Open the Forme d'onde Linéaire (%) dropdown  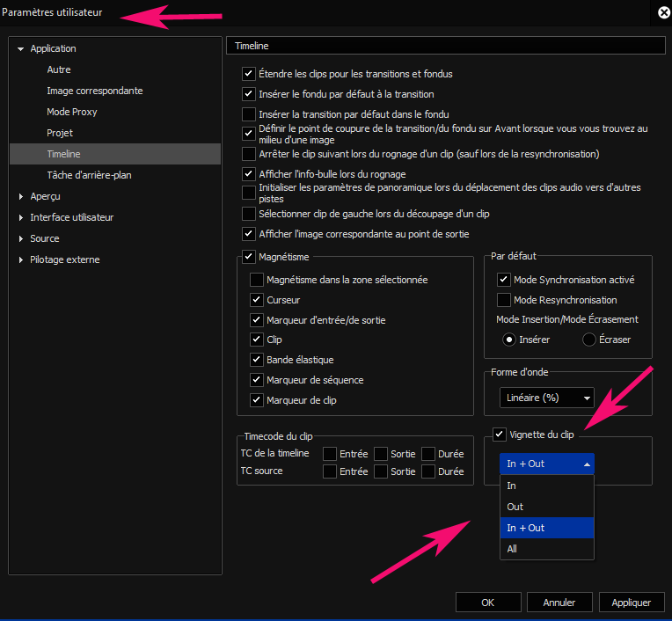(547, 398)
